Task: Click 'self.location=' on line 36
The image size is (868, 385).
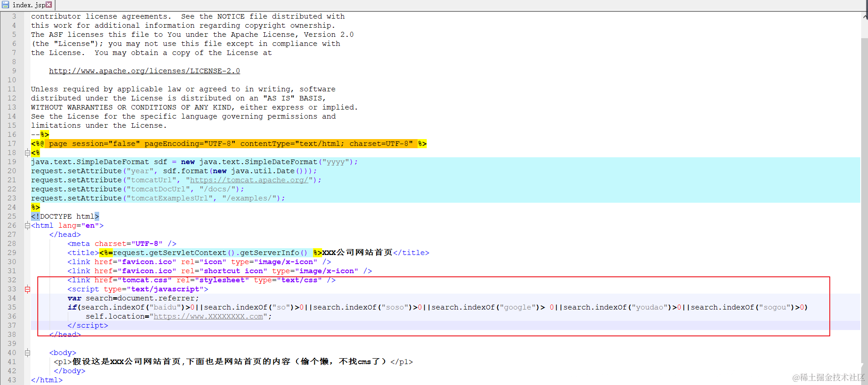Action: coord(117,316)
